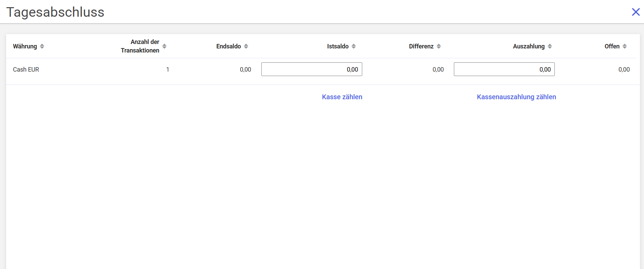Click the sort icon next to Offen
644x269 pixels.
(x=625, y=46)
